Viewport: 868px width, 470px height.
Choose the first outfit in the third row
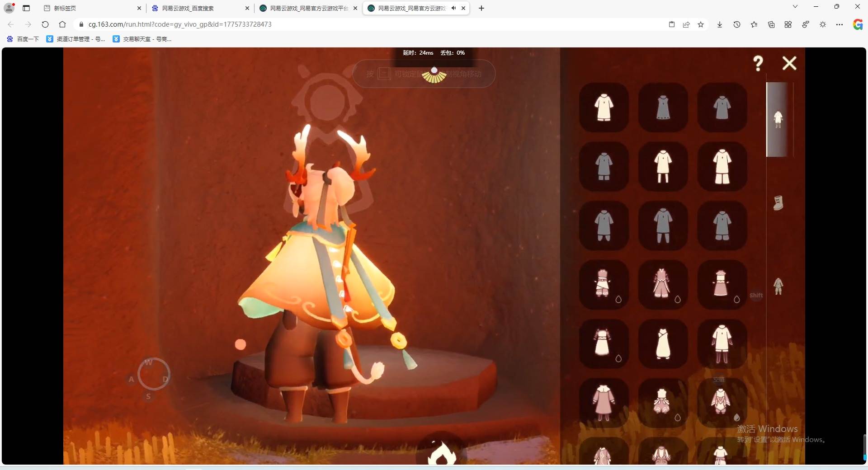(604, 226)
